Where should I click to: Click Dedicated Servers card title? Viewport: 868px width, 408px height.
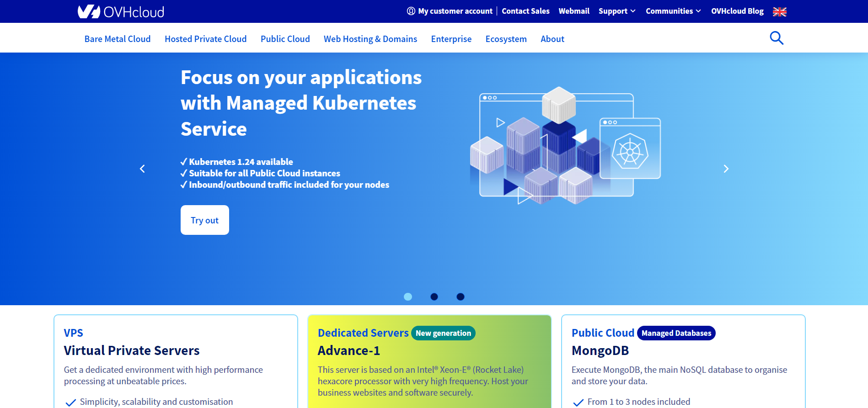(363, 333)
